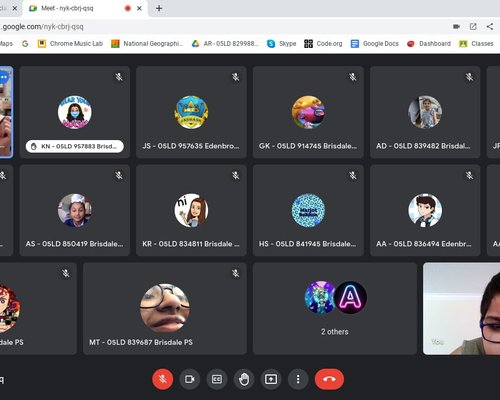Click KN - OSLD 957883 name label

pos(75,146)
